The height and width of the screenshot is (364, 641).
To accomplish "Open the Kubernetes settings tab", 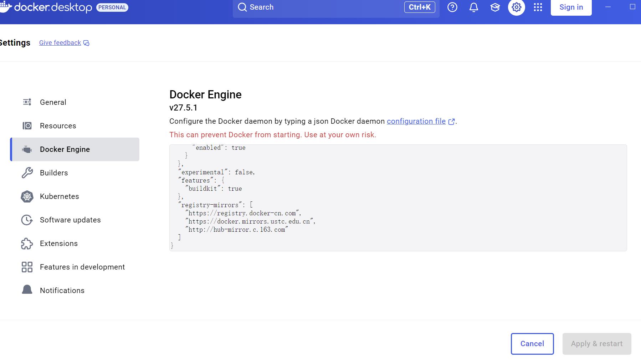I will (75, 196).
